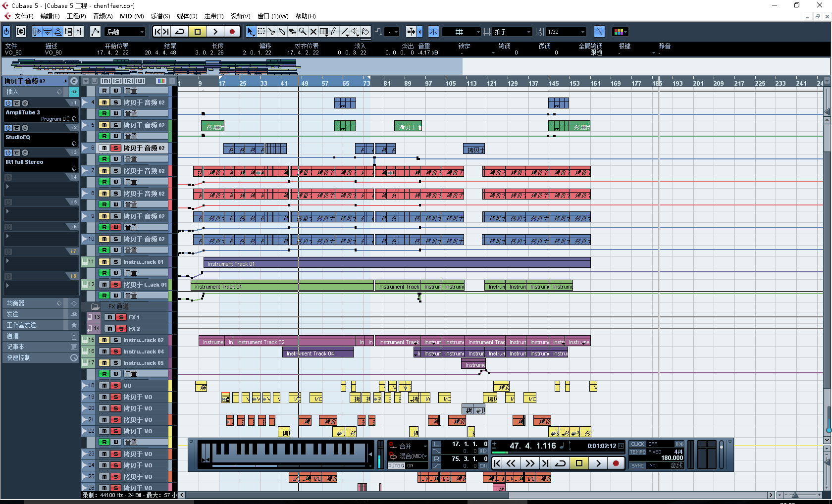Click transport panel Rewind button
The image size is (832, 504).
coord(511,463)
